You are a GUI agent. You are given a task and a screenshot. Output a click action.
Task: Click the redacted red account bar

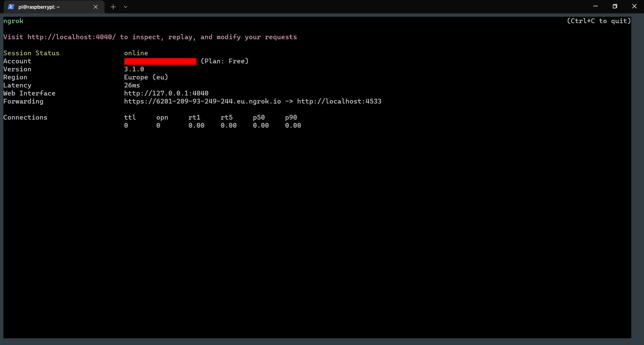click(x=160, y=61)
